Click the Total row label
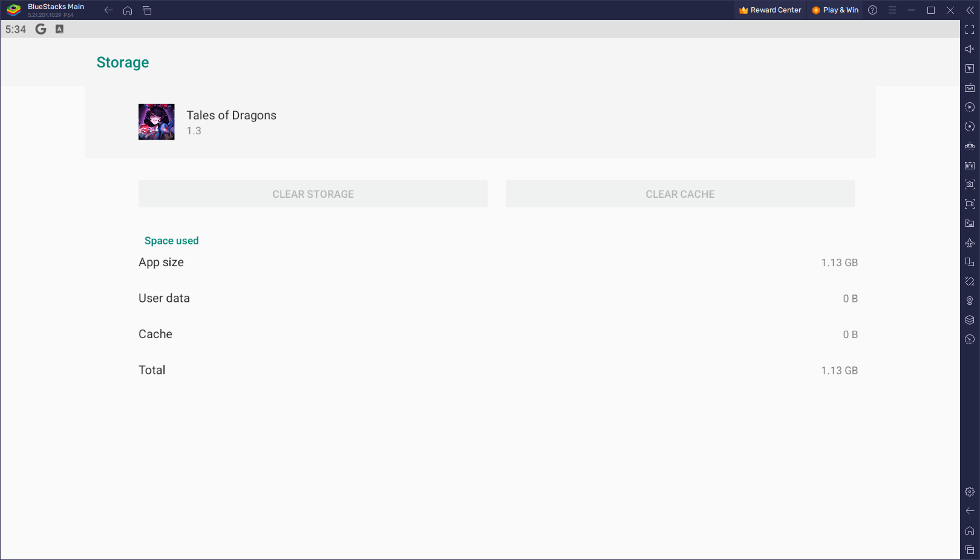Viewport: 980px width, 560px height. 152,370
